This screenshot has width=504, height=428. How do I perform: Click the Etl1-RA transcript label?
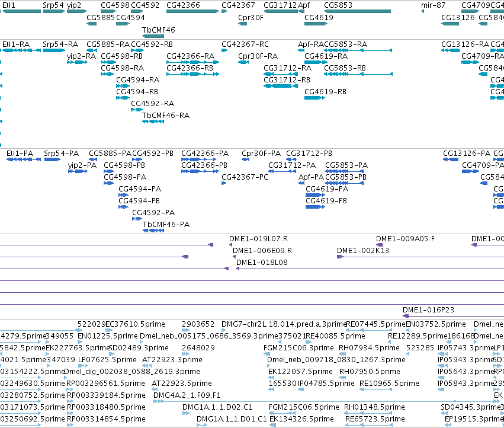click(16, 44)
